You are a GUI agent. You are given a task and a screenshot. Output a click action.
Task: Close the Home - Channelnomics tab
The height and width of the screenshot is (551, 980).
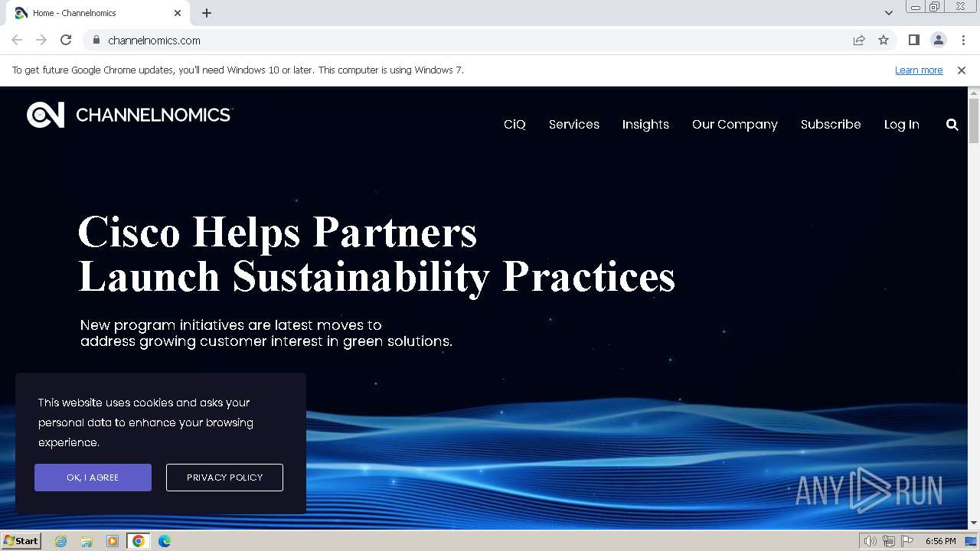(178, 13)
